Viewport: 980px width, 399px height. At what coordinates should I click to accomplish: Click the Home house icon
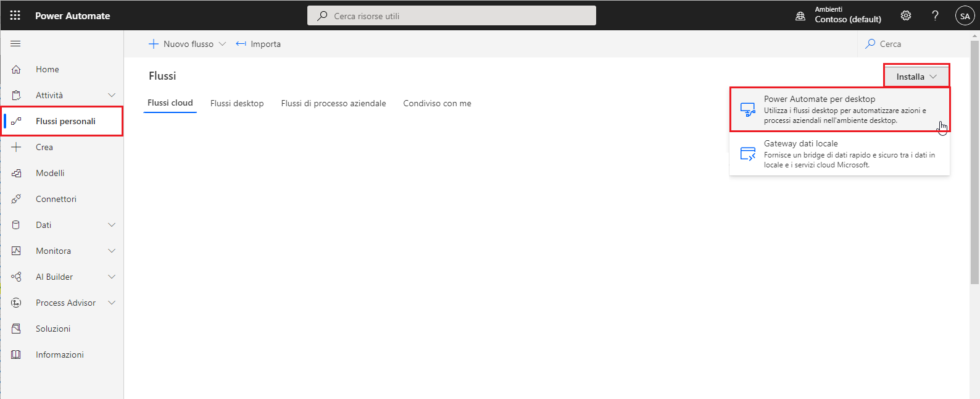point(17,69)
